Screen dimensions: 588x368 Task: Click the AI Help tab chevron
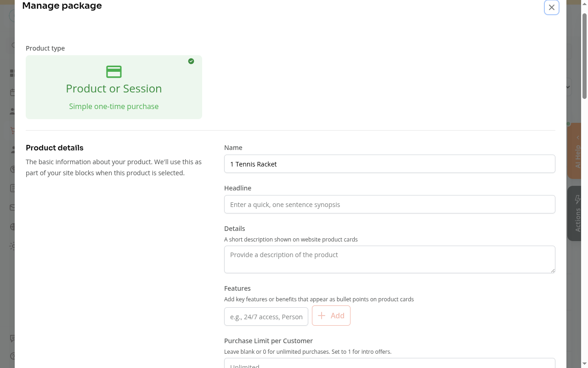pos(578,138)
